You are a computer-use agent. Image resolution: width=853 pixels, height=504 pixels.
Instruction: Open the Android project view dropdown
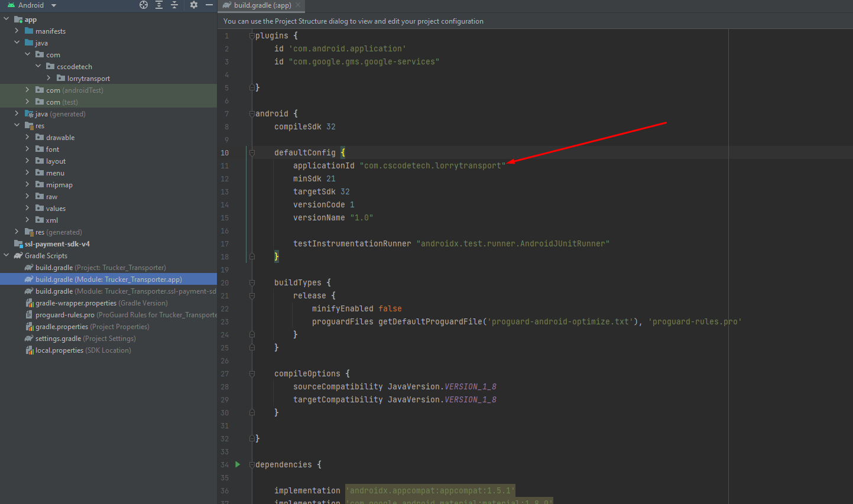click(54, 5)
